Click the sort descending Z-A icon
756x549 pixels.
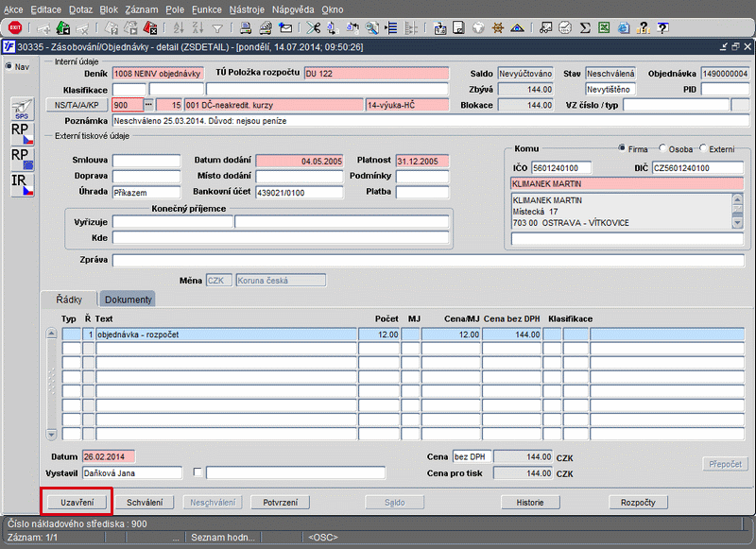(x=198, y=28)
